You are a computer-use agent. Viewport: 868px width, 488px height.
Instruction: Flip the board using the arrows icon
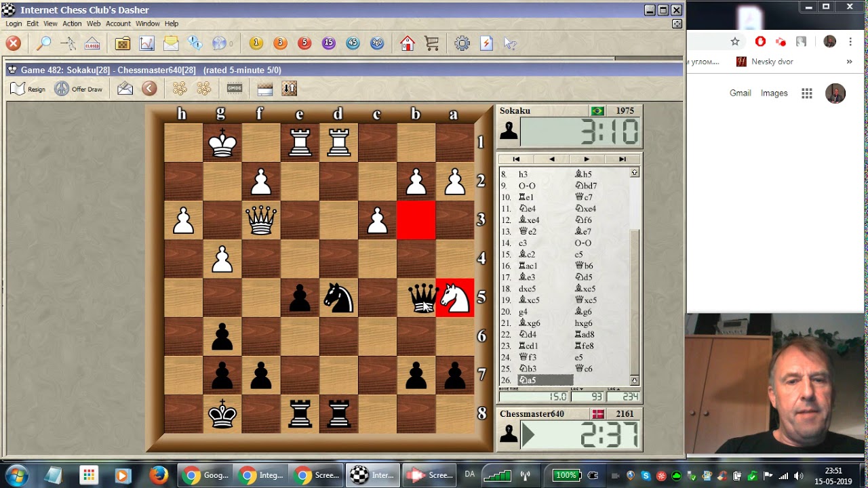click(290, 89)
